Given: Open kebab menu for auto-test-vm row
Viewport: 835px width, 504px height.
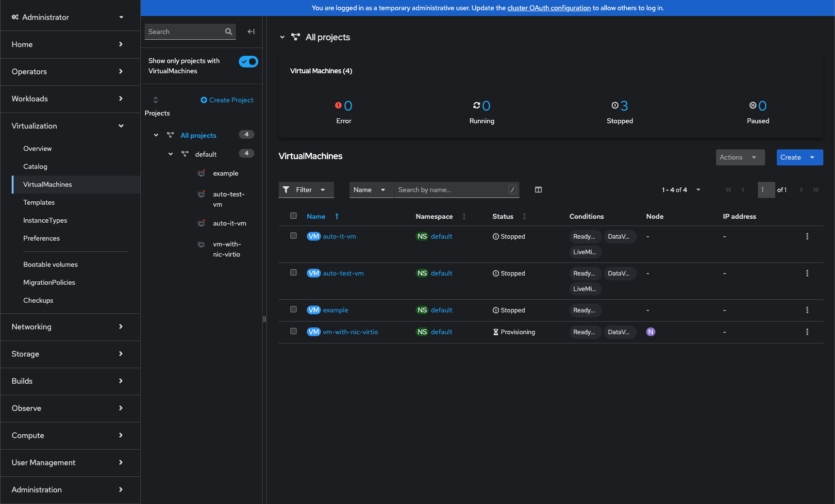Looking at the screenshot, I should (x=807, y=273).
